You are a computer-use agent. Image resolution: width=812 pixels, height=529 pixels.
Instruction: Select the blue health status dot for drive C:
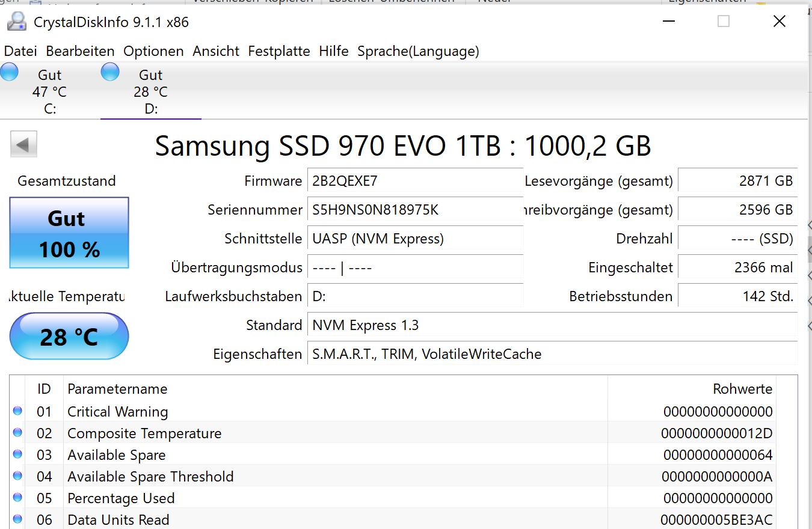click(9, 71)
